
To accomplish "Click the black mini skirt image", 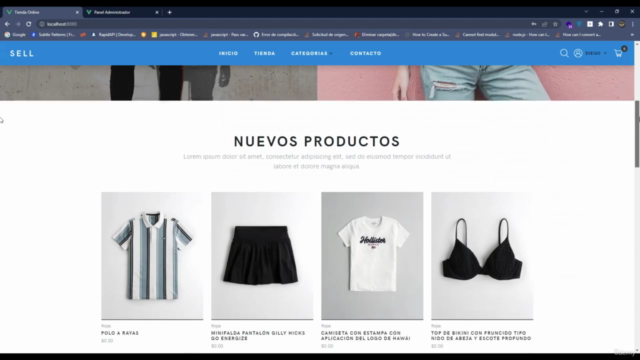I will tap(262, 256).
